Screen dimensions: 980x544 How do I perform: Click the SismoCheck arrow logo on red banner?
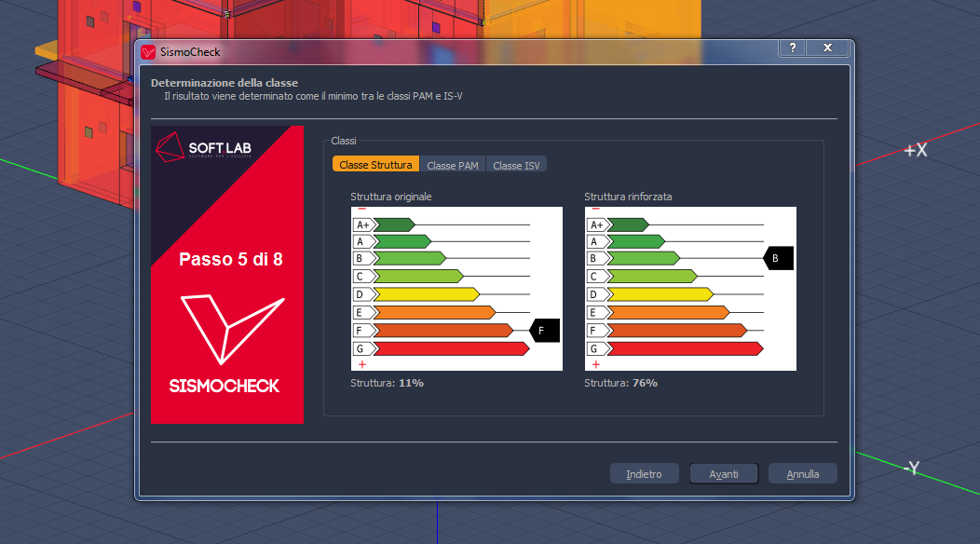point(233,329)
